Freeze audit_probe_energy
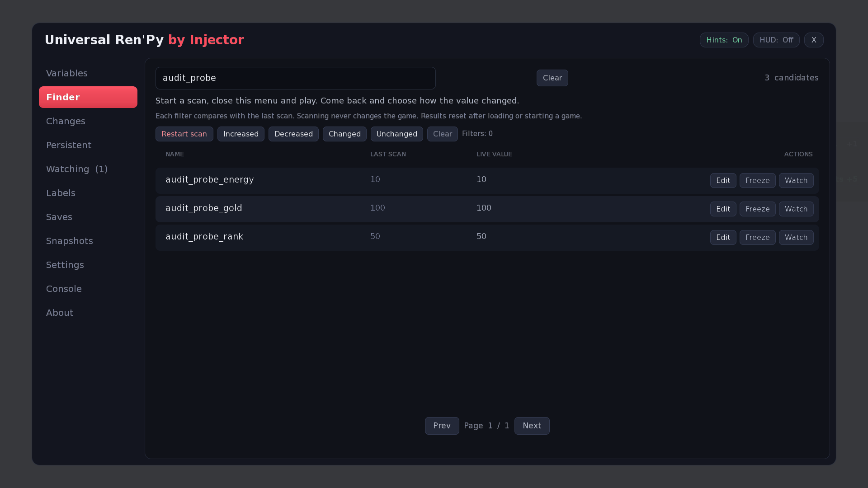Screen dimensions: 868x488 (x=757, y=181)
